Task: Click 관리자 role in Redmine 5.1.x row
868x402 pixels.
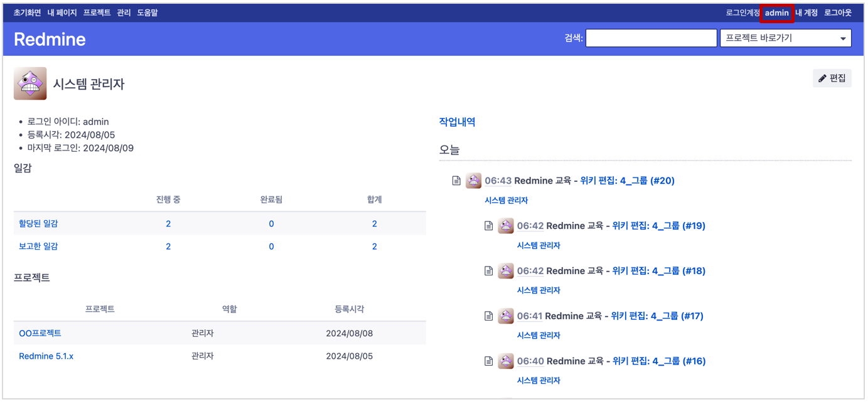Action: 202,356
